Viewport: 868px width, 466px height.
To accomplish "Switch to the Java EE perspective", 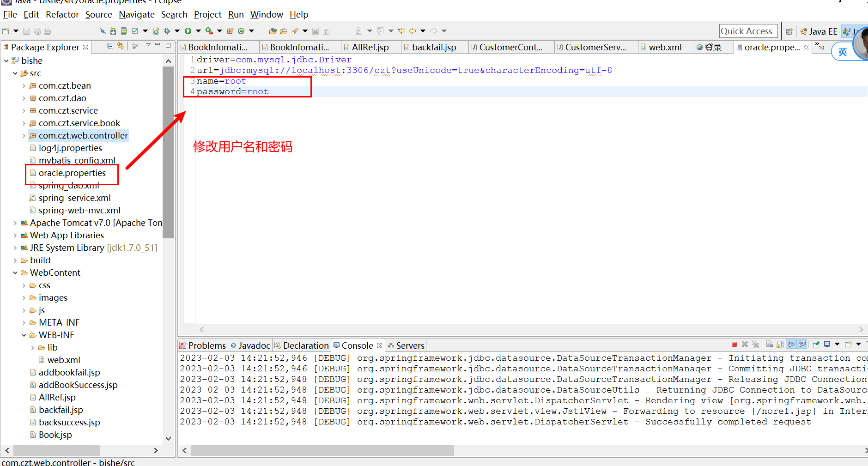I will pyautogui.click(x=819, y=31).
